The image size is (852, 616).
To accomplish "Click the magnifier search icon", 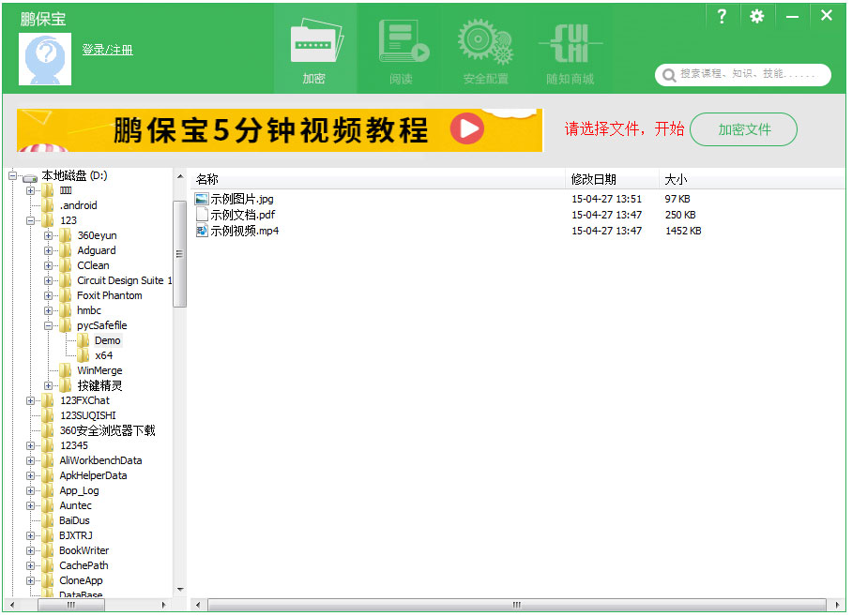I will pos(669,75).
